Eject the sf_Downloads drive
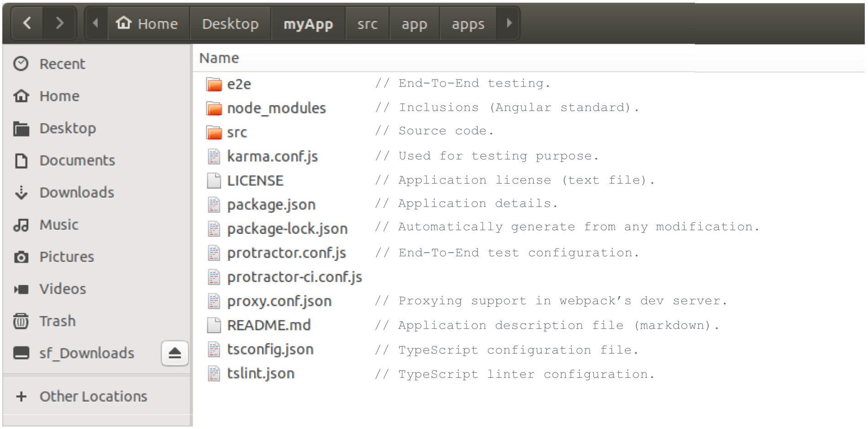The width and height of the screenshot is (868, 429). 174,353
